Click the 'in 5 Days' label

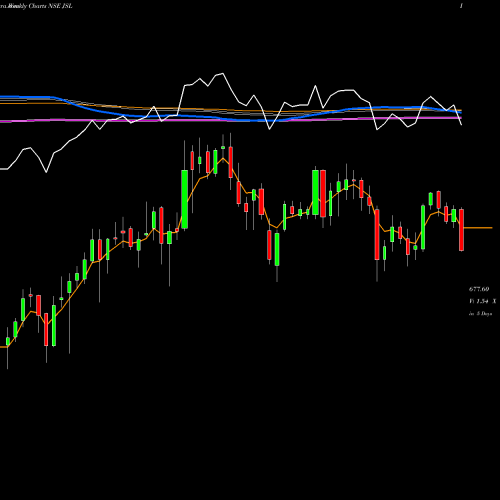click(x=481, y=314)
